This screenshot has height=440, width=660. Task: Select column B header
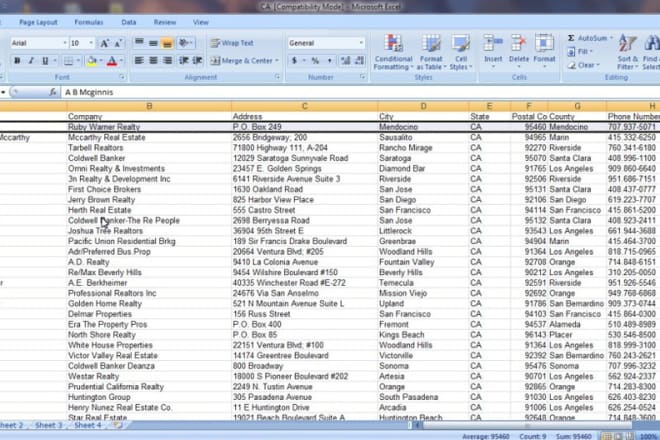click(149, 106)
